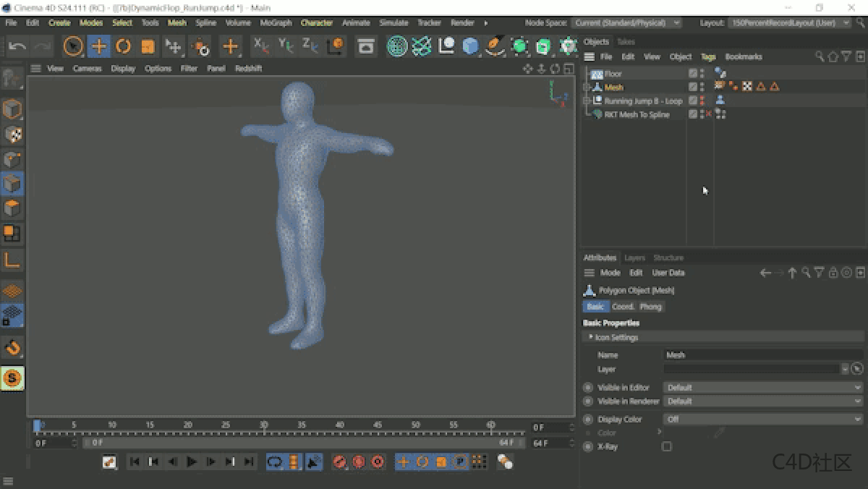Select the Move tool in the toolbar
Screen dimensions: 868x489
(98, 47)
